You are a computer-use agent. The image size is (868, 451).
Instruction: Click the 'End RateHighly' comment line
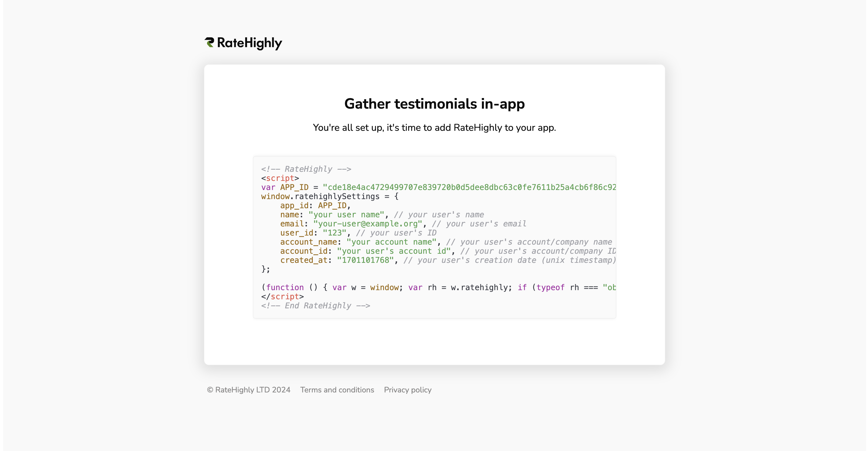click(x=315, y=306)
